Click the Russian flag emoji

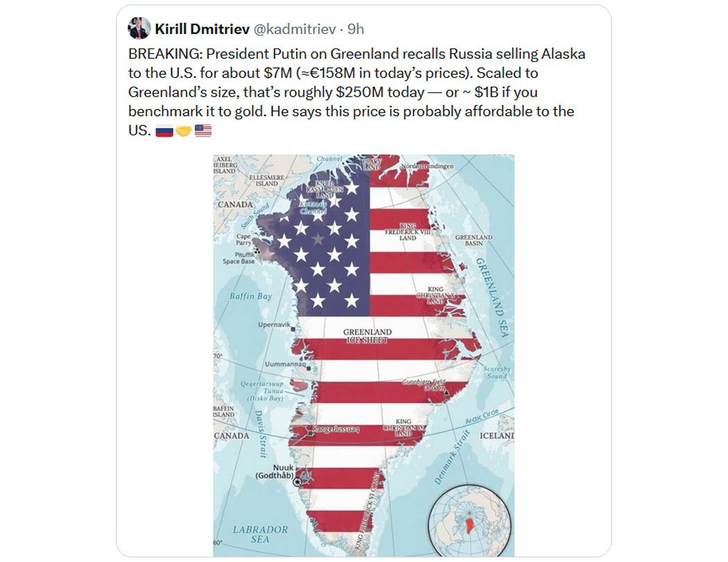click(x=164, y=130)
